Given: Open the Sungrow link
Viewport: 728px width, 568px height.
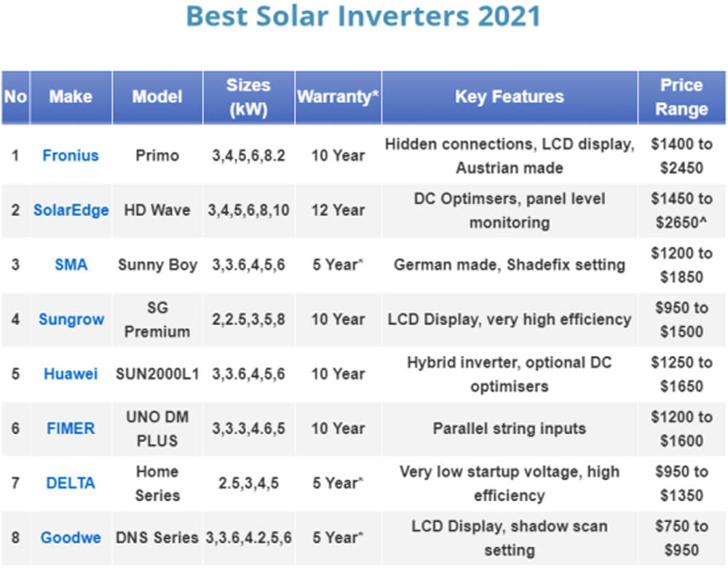Looking at the screenshot, I should coord(71,320).
